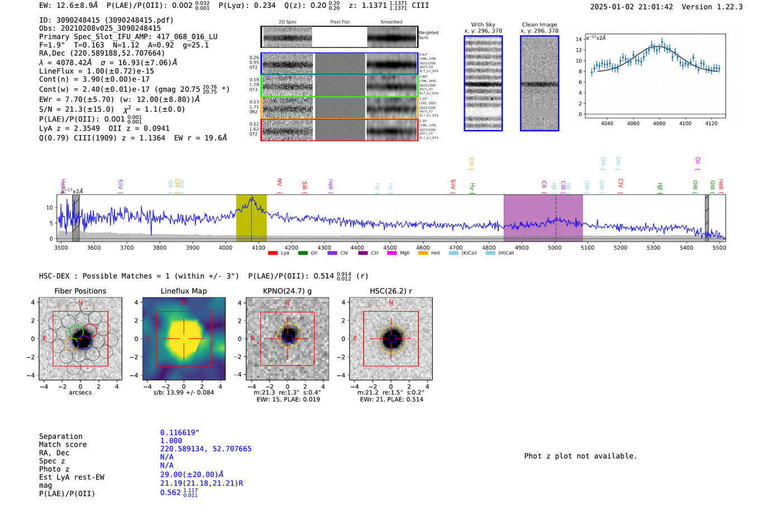Viewport: 782px width, 532px height.
Task: Open the Fiber Positions image
Action: (x=80, y=339)
